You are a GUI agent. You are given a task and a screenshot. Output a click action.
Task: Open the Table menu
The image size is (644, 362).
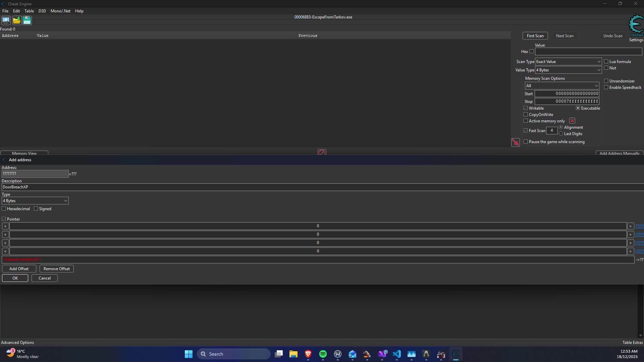pyautogui.click(x=29, y=11)
